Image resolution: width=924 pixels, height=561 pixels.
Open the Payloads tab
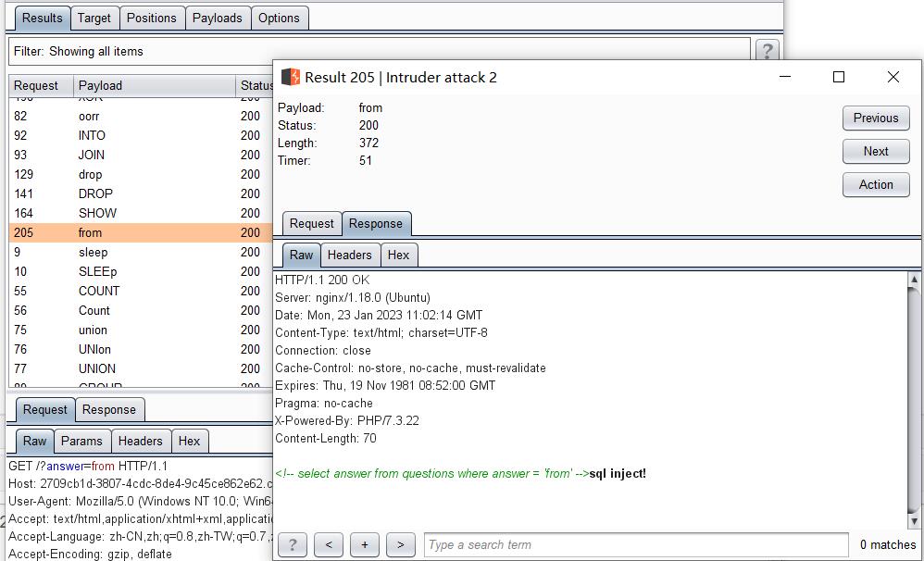click(217, 18)
